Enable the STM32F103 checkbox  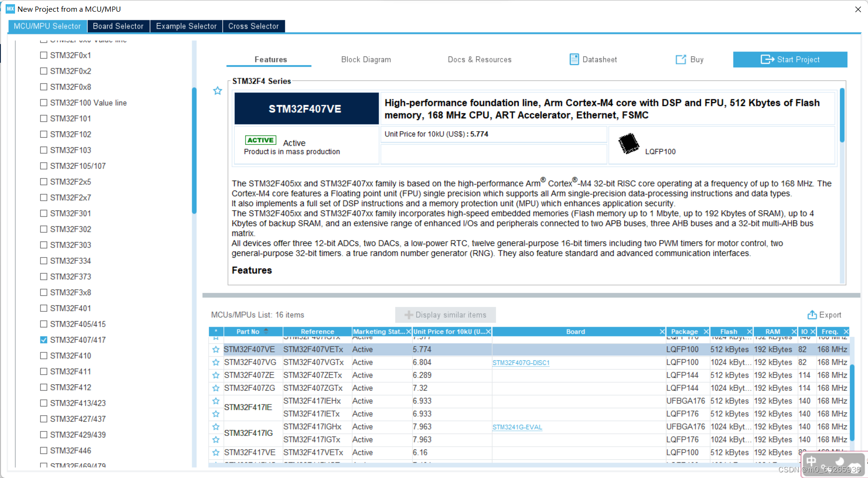(44, 150)
